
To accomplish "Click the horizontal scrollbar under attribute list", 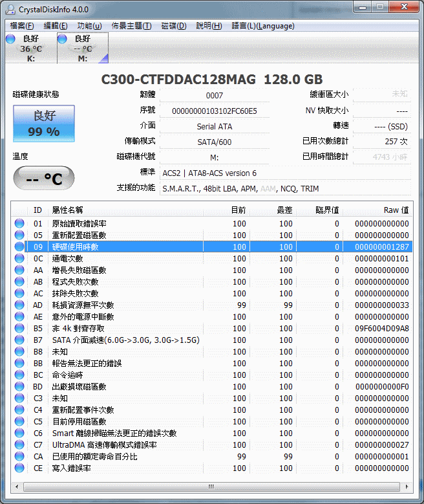I will click(x=211, y=487).
